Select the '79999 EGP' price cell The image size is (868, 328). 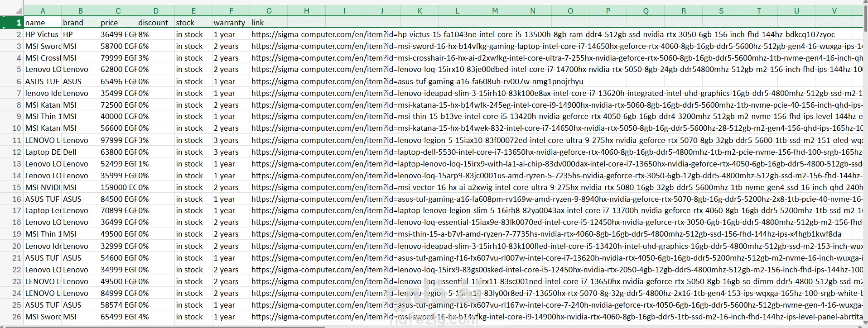pyautogui.click(x=118, y=58)
